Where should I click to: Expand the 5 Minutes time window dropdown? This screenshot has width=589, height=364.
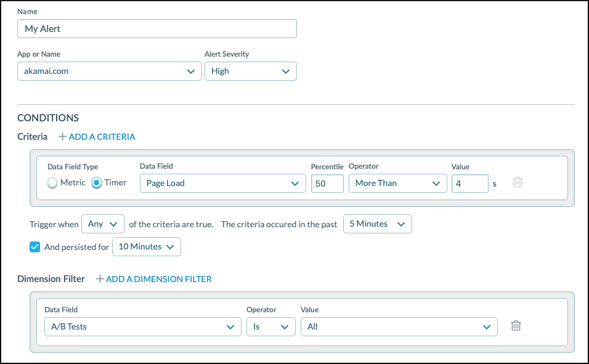377,224
